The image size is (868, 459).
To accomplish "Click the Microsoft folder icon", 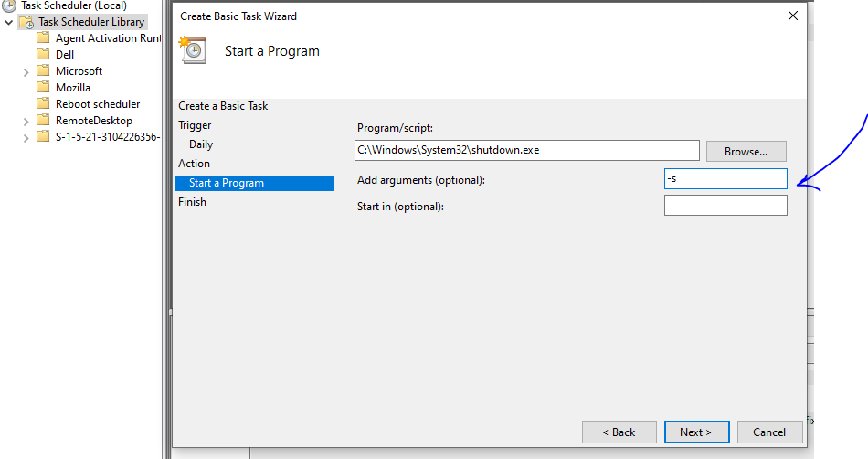I will click(x=43, y=70).
